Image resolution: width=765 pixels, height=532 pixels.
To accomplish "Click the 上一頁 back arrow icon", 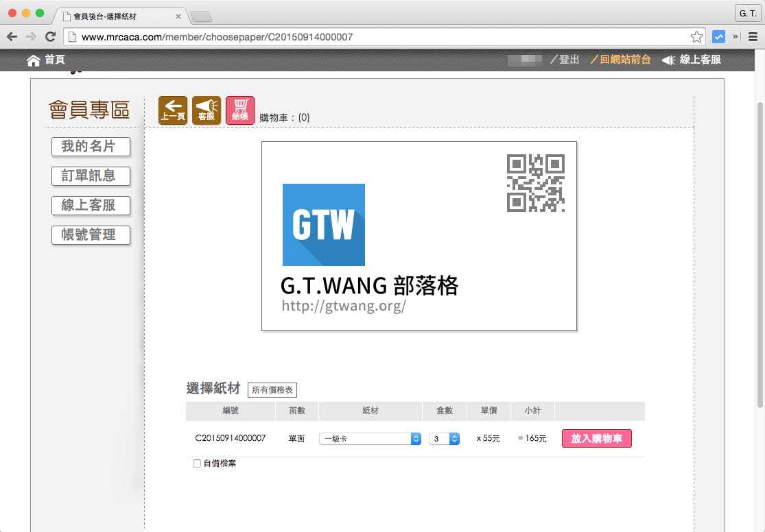I will [x=173, y=110].
